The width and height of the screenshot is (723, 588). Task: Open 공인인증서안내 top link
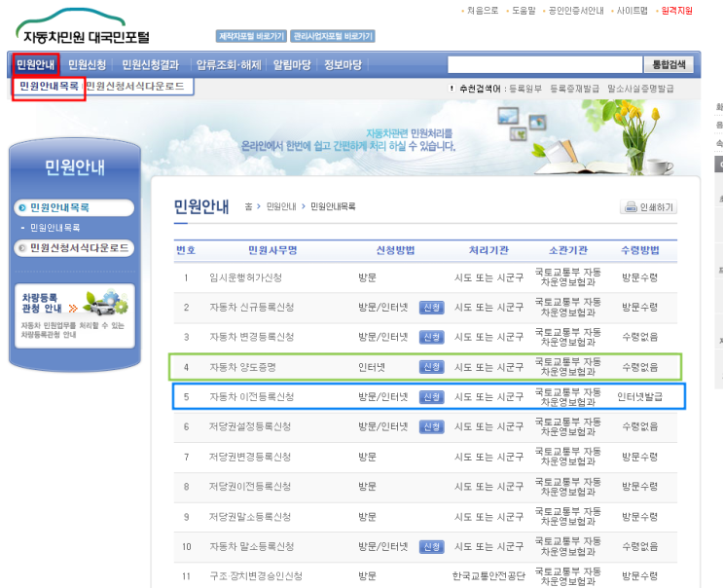click(x=576, y=11)
